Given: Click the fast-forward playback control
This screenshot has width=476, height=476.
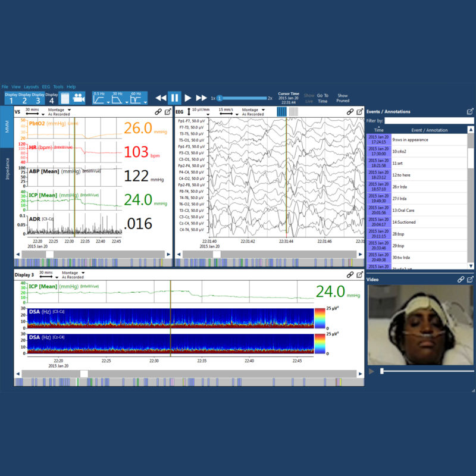Looking at the screenshot, I should tap(200, 97).
